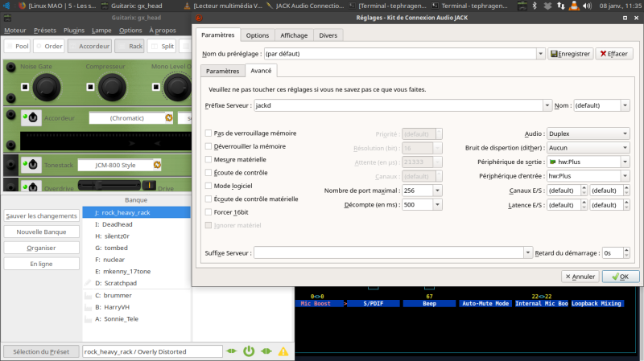Image resolution: width=644 pixels, height=361 pixels.
Task: Switch to the inner Paramètres sub-tab
Action: point(223,71)
